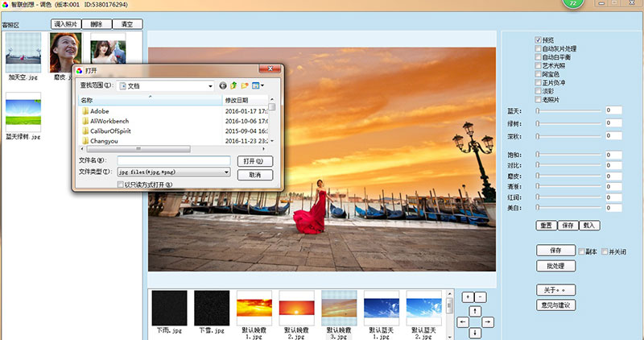
Task: Click the back navigation icon in the 打开 dialog
Action: (x=223, y=85)
